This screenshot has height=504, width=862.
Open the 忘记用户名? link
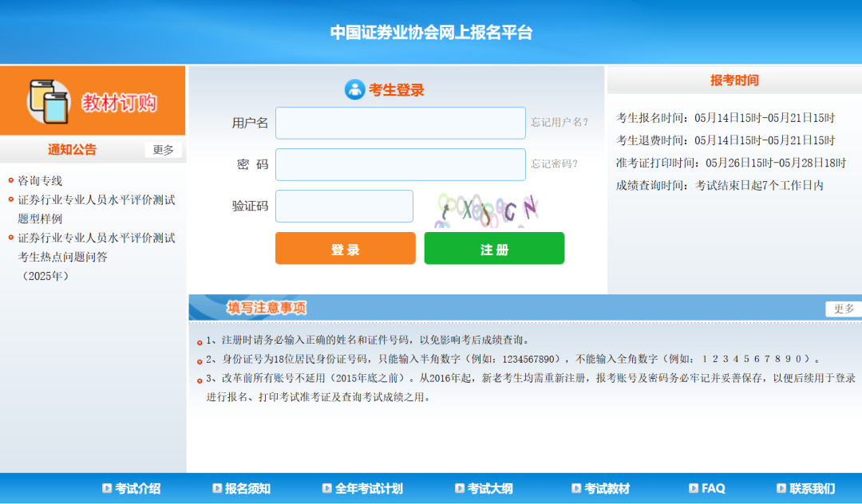click(x=559, y=123)
